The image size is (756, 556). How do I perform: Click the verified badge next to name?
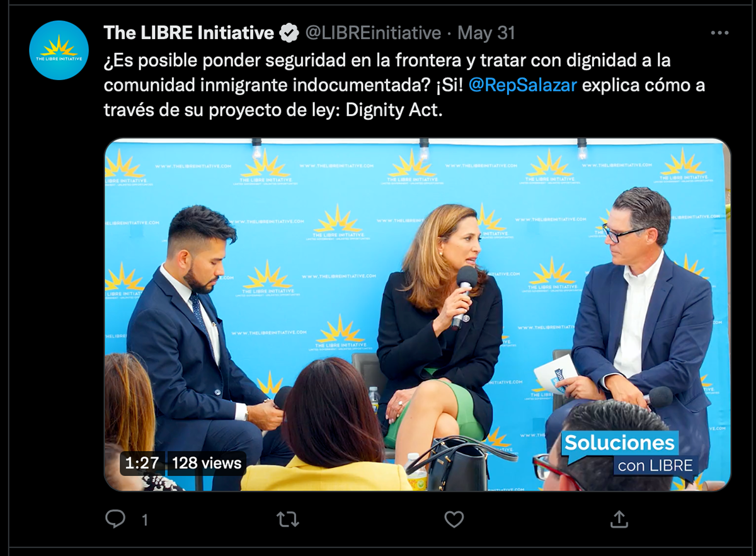(289, 33)
